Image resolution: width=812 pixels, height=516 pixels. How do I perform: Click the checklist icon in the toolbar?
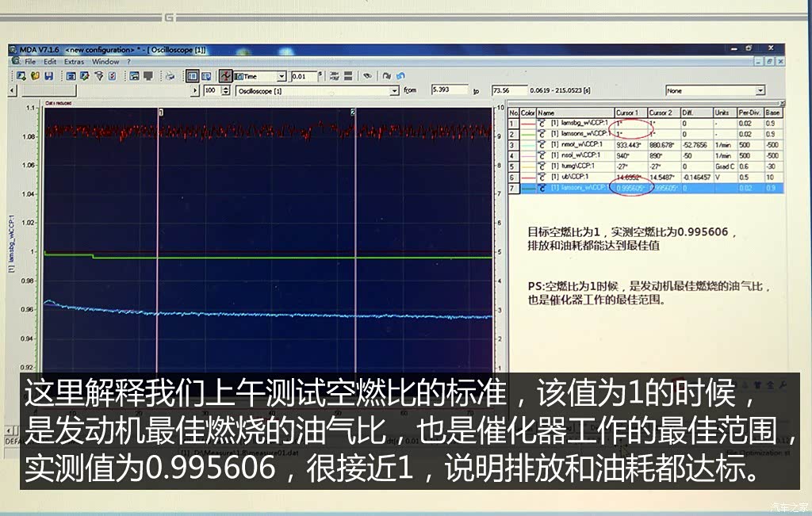tap(113, 76)
